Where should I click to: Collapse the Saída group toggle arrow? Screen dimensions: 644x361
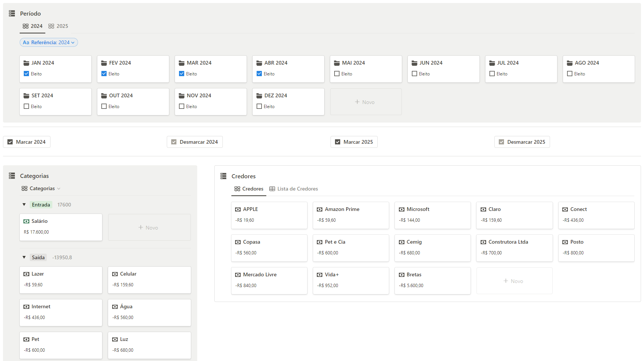point(24,257)
